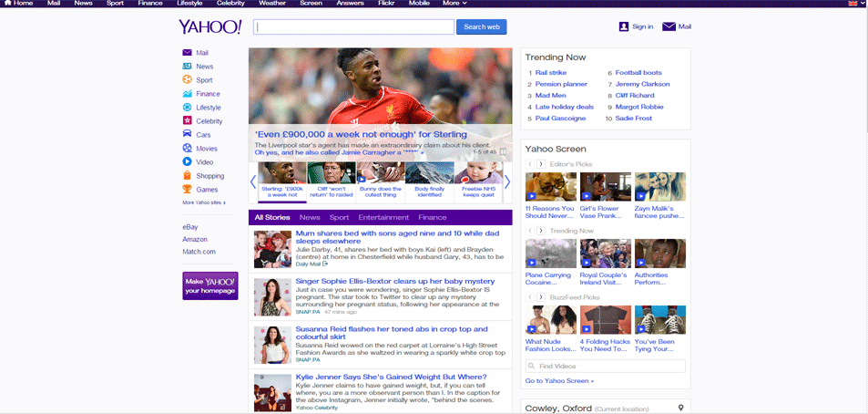The width and height of the screenshot is (868, 414).
Task: Play the Plane Carrying Cocaine video thumbnail
Action: point(551,254)
